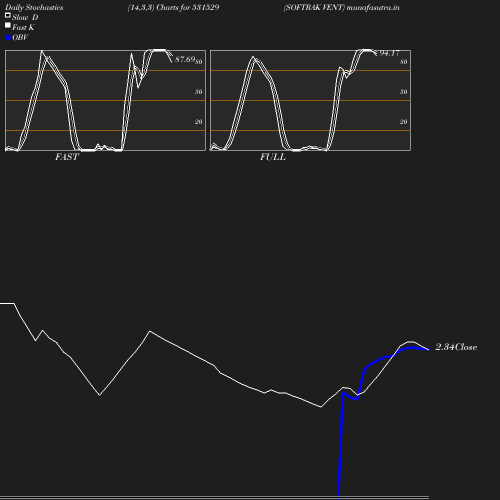
Task: Click the 'Slow D' legend label
Action: click(x=25, y=17)
